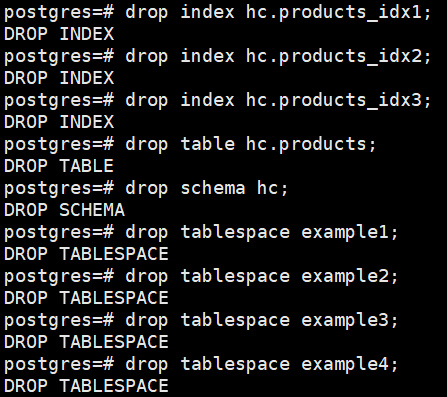Click the 'example1;' tablespace name
447x397 pixels.
tap(350, 233)
